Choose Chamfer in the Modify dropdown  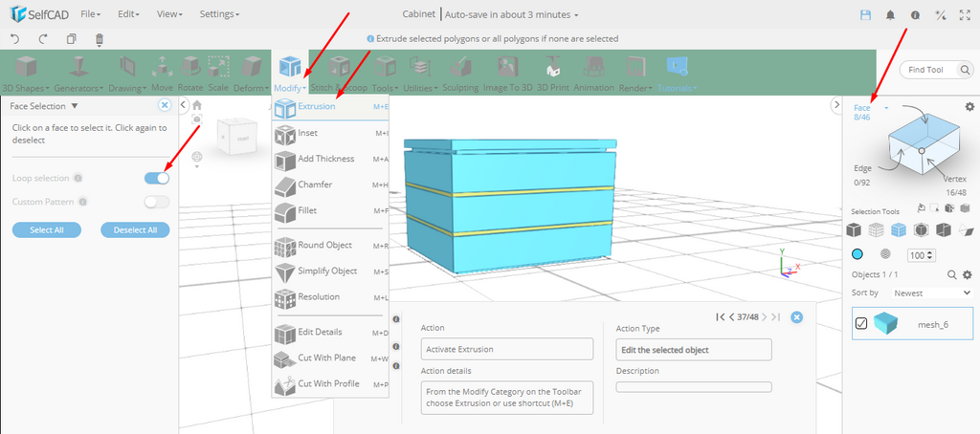[x=314, y=184]
